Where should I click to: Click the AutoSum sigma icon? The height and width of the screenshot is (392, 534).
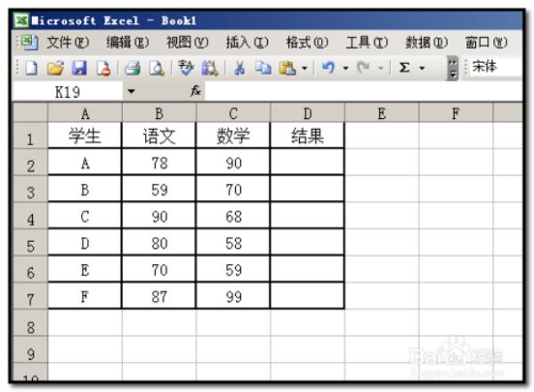click(x=404, y=68)
